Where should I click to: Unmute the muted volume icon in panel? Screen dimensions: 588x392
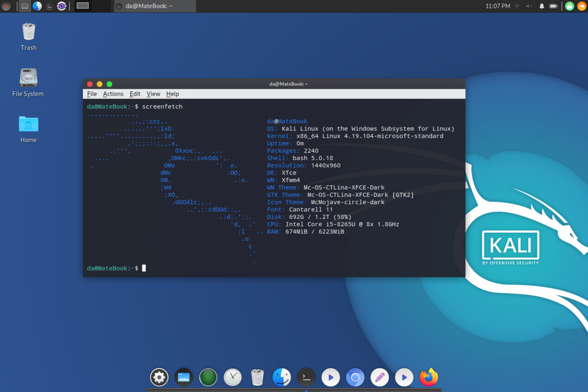tap(529, 6)
